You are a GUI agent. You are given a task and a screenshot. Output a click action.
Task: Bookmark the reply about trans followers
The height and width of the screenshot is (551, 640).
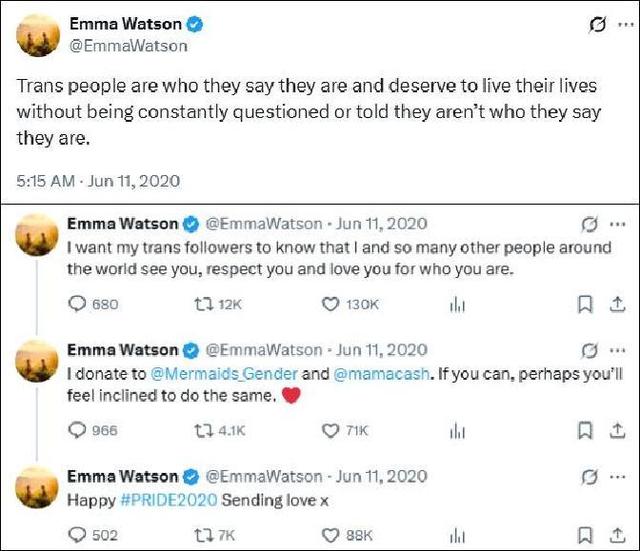click(585, 305)
